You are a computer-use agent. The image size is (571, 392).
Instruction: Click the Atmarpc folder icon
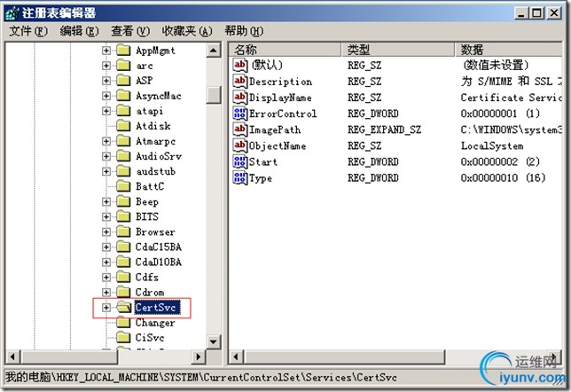click(x=123, y=141)
